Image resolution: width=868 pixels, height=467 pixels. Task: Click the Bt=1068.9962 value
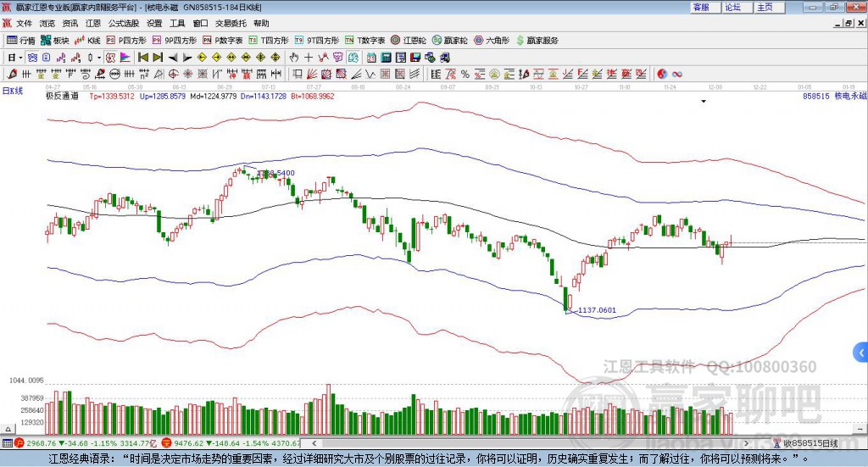(312, 97)
